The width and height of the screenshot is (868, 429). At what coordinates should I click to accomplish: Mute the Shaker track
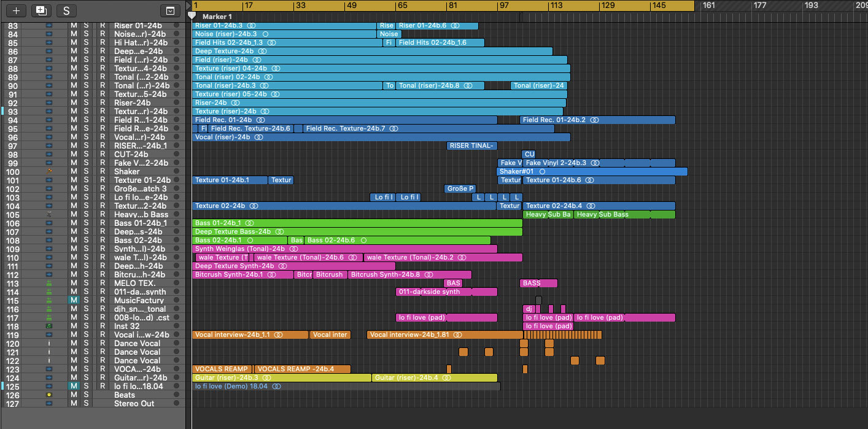74,171
